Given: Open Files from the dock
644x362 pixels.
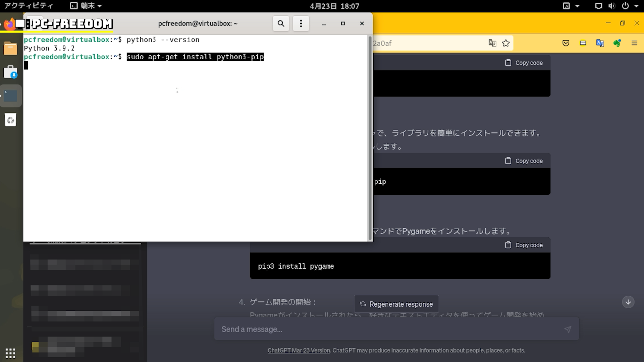Looking at the screenshot, I should click(x=10, y=49).
